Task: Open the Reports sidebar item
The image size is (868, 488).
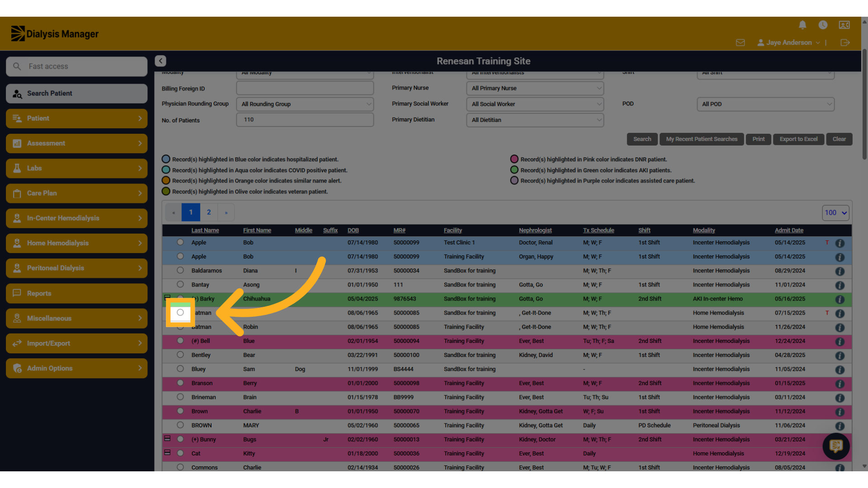Action: [77, 293]
